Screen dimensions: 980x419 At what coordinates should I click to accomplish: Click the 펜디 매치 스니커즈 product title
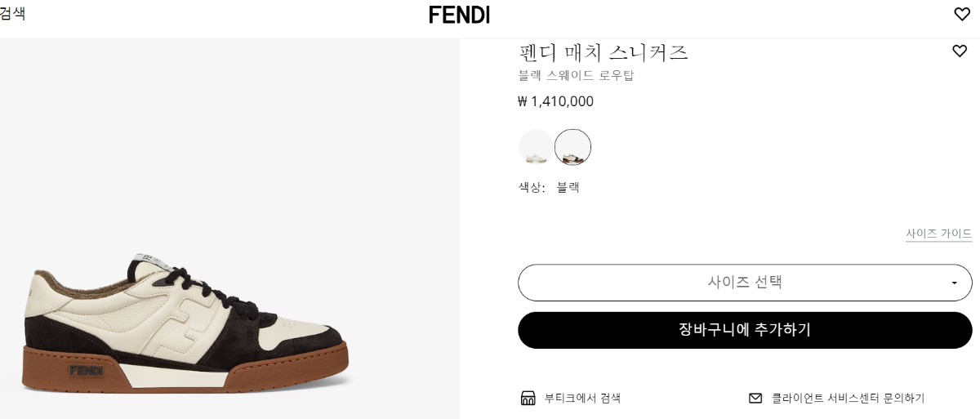(x=604, y=53)
